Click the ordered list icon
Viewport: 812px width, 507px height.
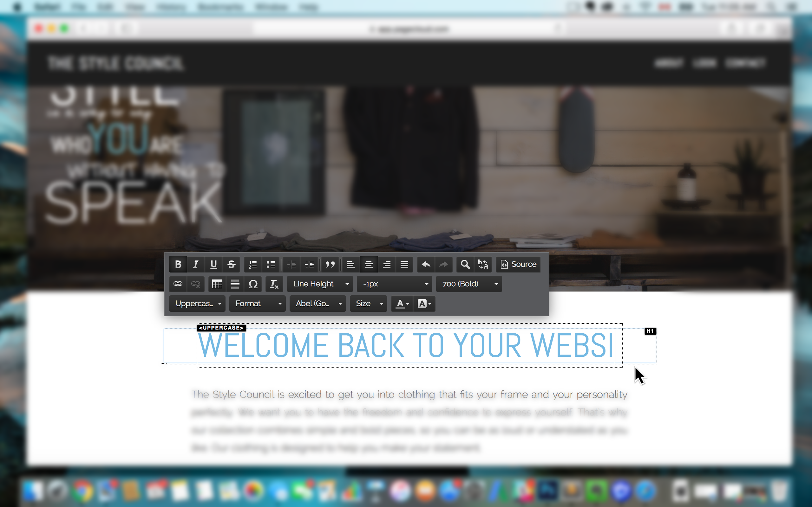pos(252,264)
